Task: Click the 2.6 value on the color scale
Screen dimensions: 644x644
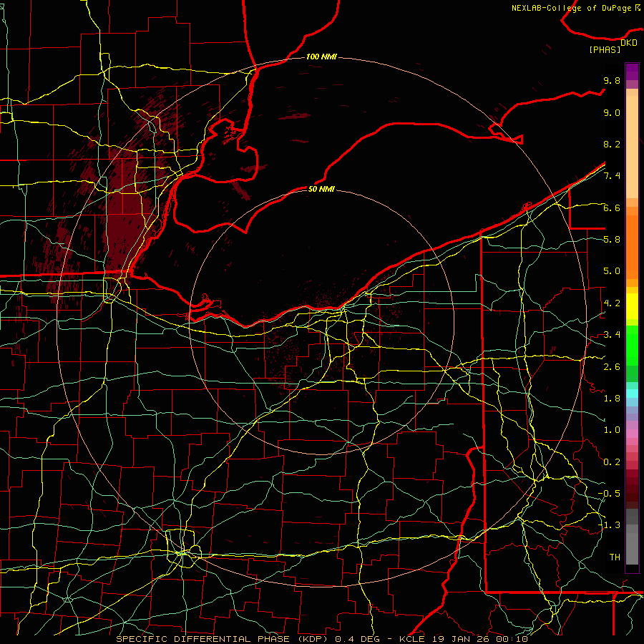Action: click(x=612, y=366)
